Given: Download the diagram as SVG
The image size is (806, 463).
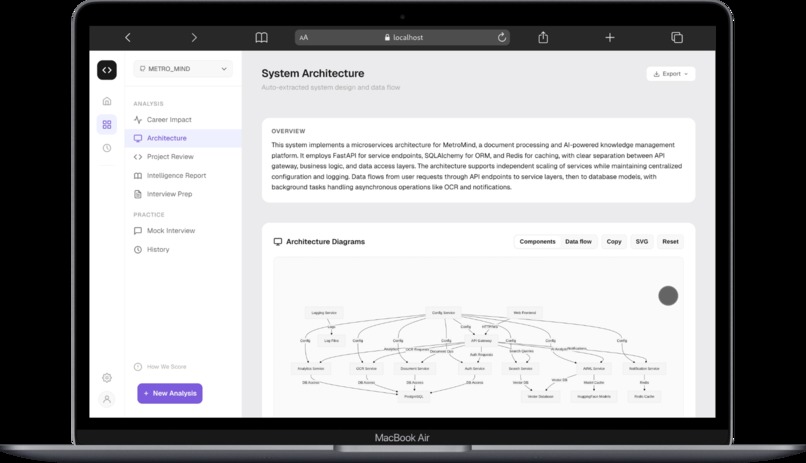Looking at the screenshot, I should (x=642, y=242).
